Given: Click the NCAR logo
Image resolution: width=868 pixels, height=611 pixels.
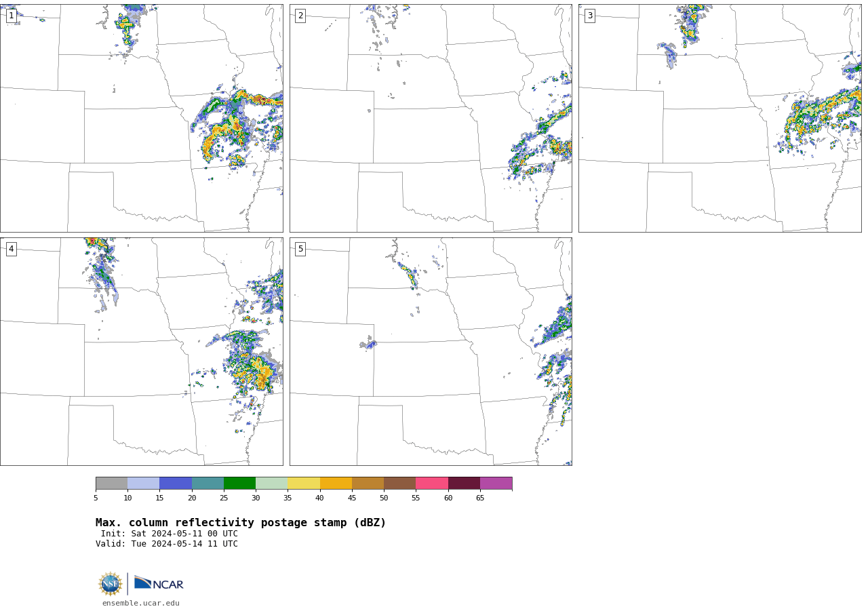Looking at the screenshot, I should pos(159,583).
